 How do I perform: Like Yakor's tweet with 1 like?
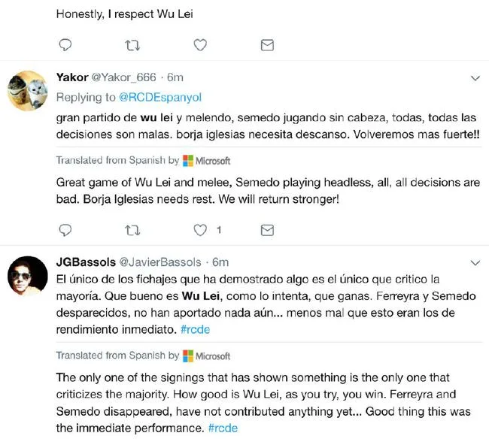(200, 230)
